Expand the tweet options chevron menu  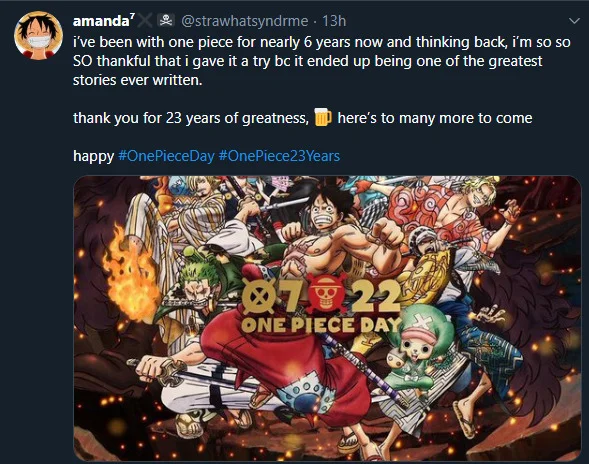point(574,21)
